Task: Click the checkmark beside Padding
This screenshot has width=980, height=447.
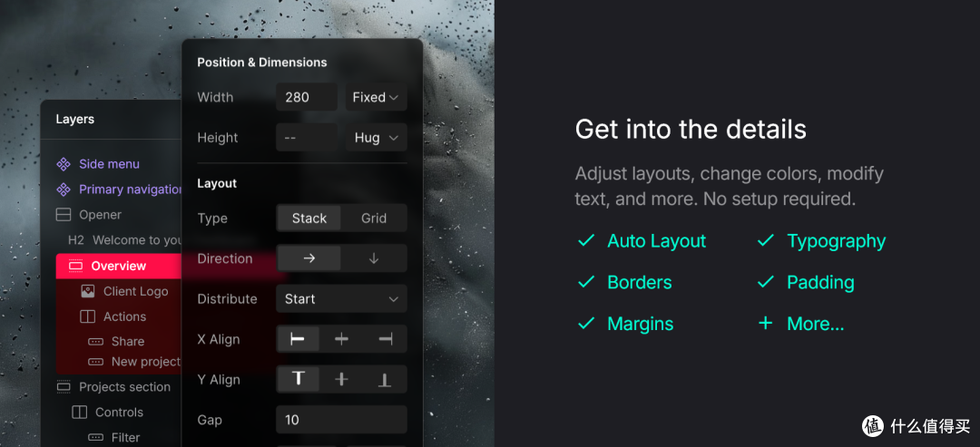Action: click(x=766, y=282)
